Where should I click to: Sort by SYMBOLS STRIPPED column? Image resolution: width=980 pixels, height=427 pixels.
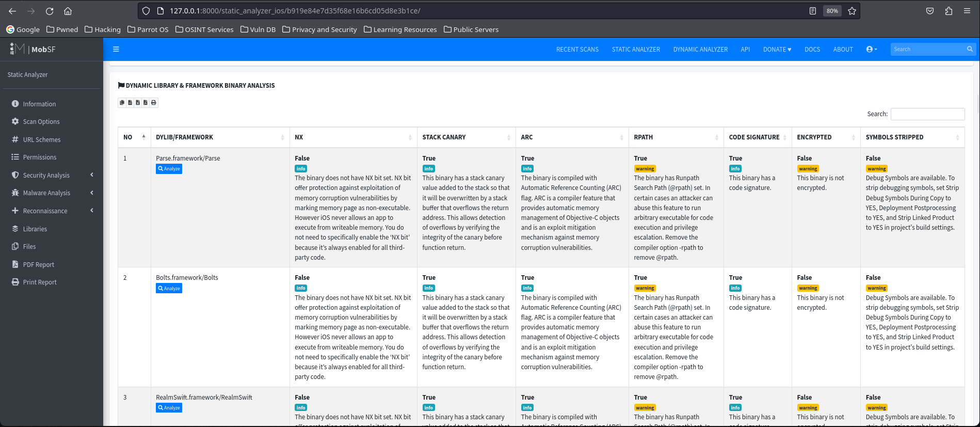click(x=912, y=137)
